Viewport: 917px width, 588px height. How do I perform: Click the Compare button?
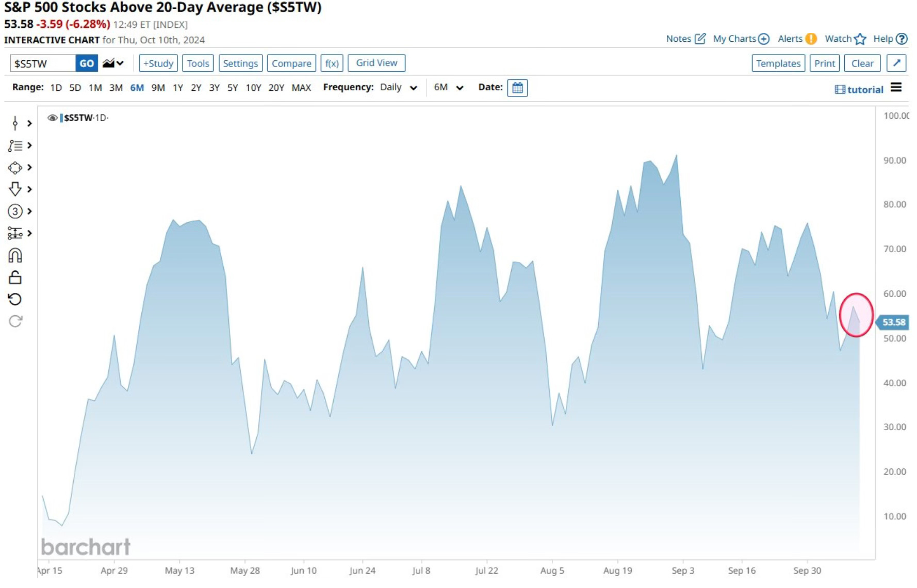pyautogui.click(x=291, y=63)
